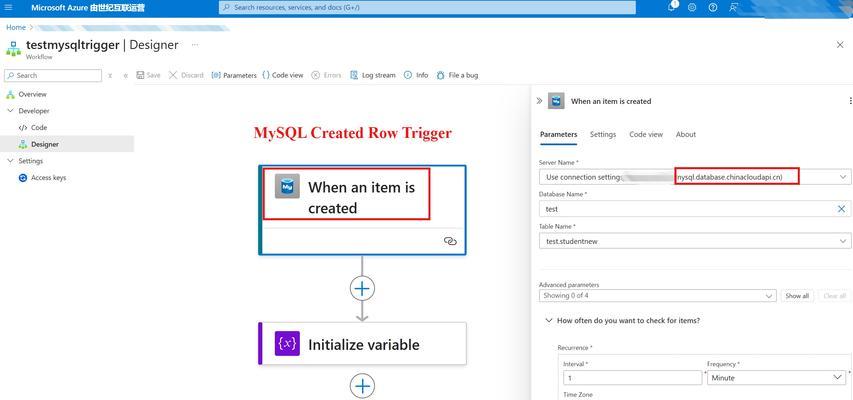Click MySQL icon in details panel header
853x400 pixels.
click(556, 101)
